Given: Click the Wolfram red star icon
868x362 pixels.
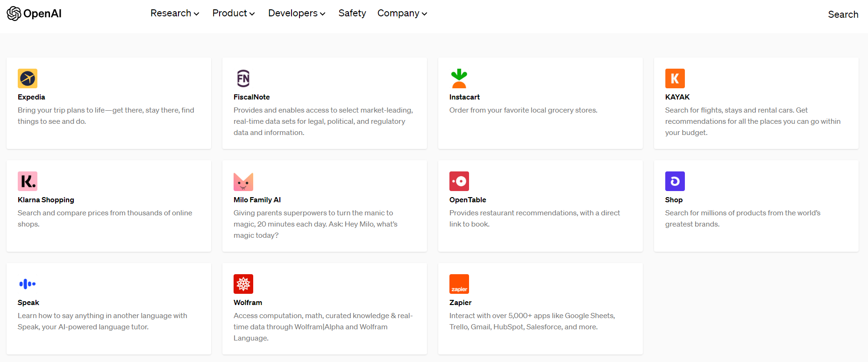Looking at the screenshot, I should (243, 284).
